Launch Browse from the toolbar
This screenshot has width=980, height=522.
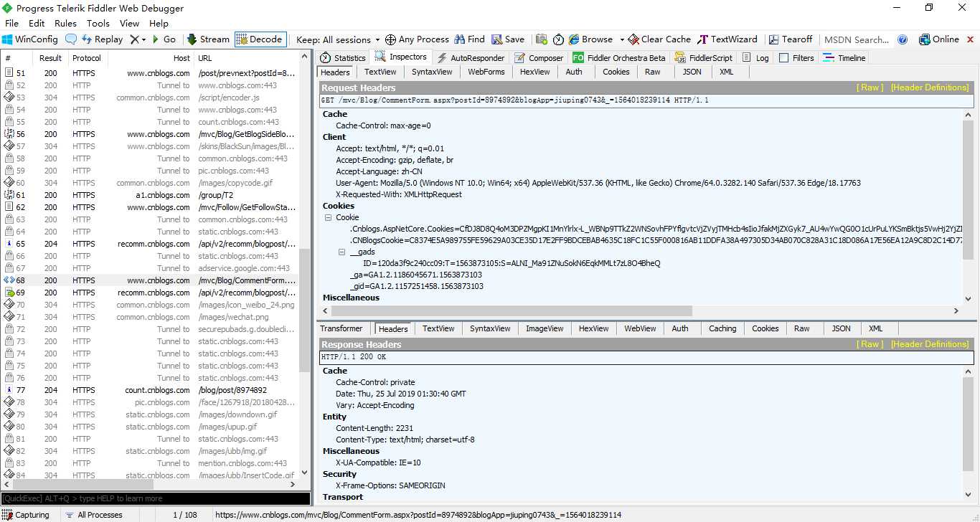(x=590, y=39)
